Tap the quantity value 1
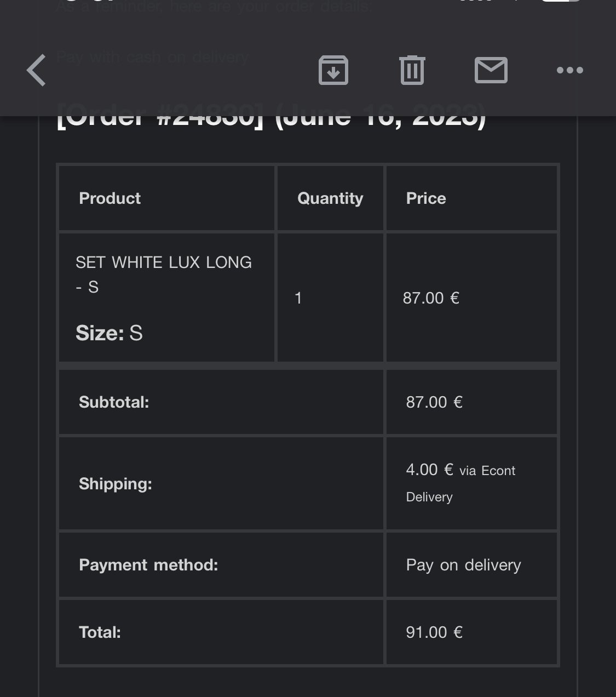 [298, 298]
